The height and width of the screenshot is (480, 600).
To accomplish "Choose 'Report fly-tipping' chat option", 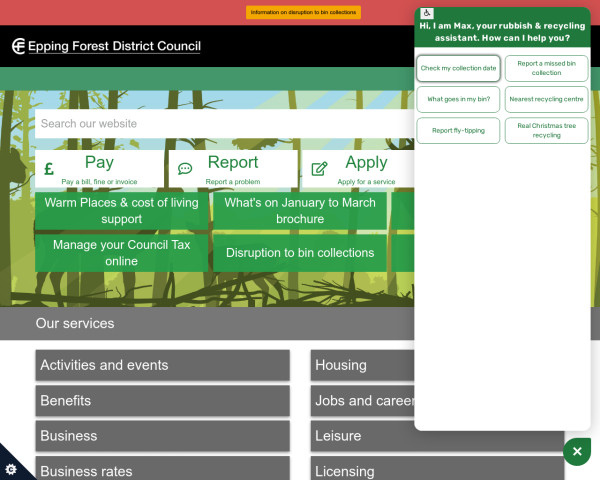I will 458,130.
